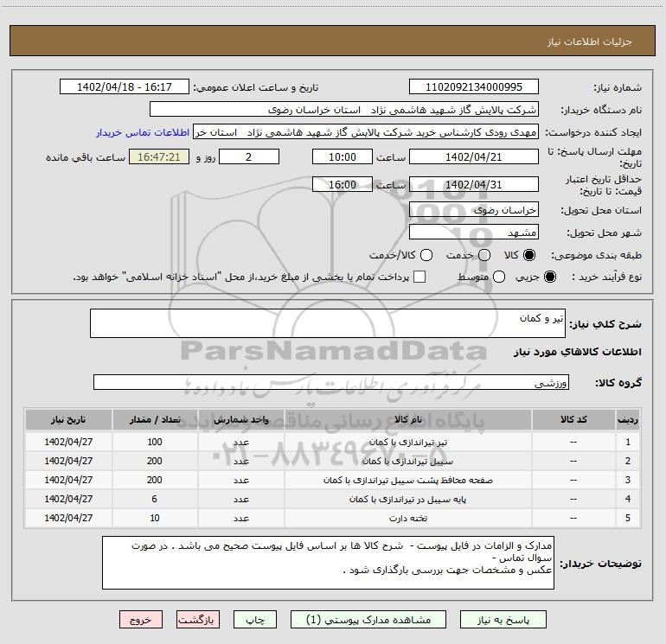Click row number 3 cell
The height and width of the screenshot is (644, 666).
click(x=628, y=480)
